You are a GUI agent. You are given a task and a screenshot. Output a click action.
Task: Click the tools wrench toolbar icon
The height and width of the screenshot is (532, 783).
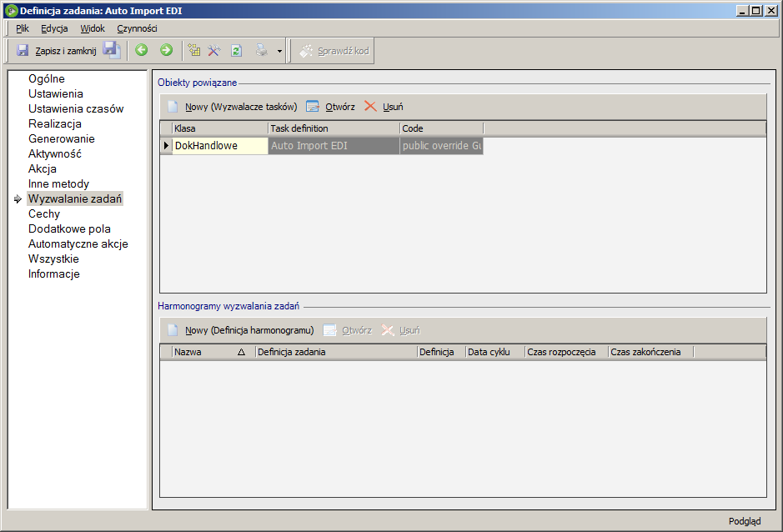pyautogui.click(x=214, y=50)
